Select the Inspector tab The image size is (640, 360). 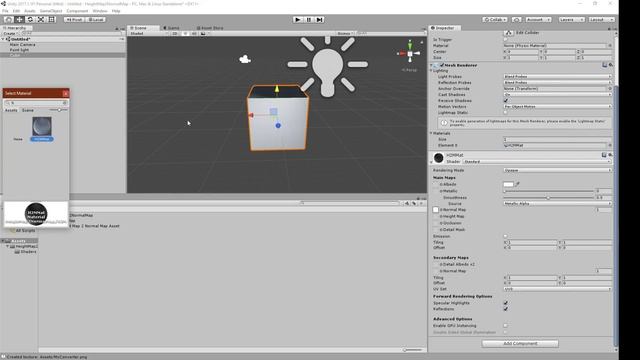coord(443,28)
